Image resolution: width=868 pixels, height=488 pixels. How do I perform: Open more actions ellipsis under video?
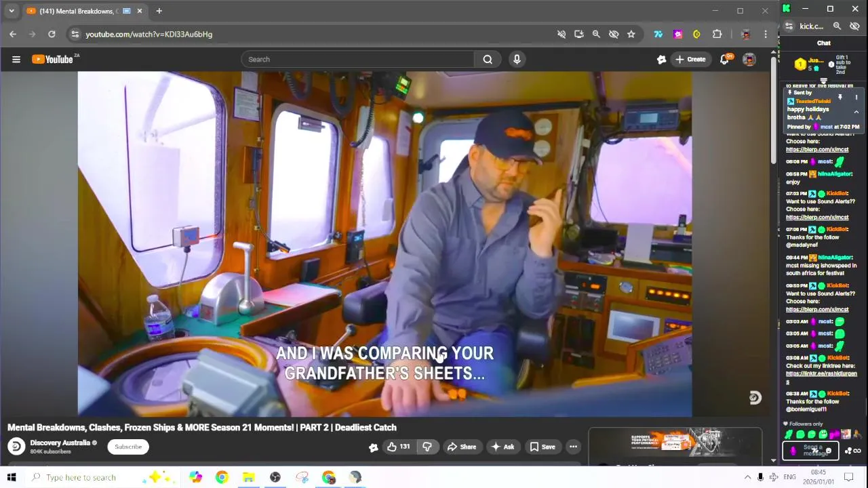(x=573, y=447)
